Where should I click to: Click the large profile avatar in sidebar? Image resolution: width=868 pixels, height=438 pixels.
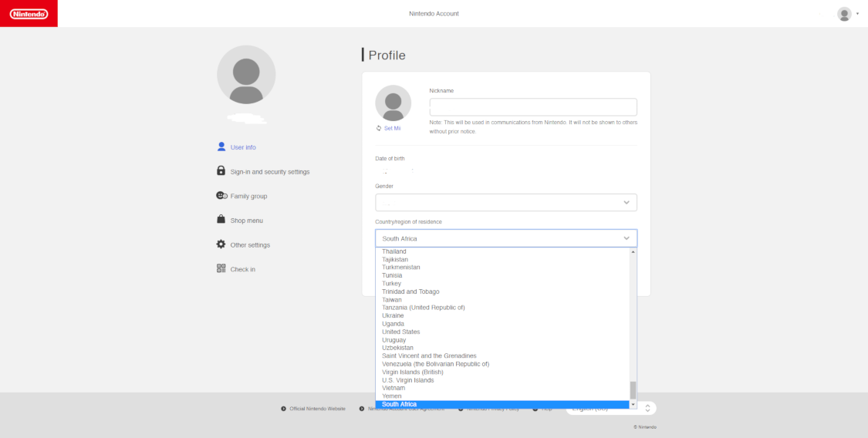tap(246, 75)
